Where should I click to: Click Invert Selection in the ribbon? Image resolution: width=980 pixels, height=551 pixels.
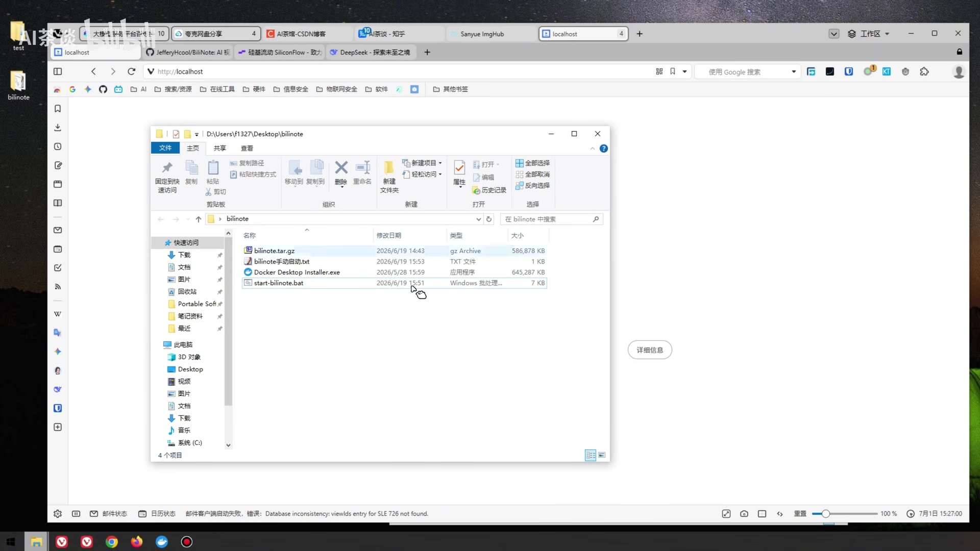532,186
